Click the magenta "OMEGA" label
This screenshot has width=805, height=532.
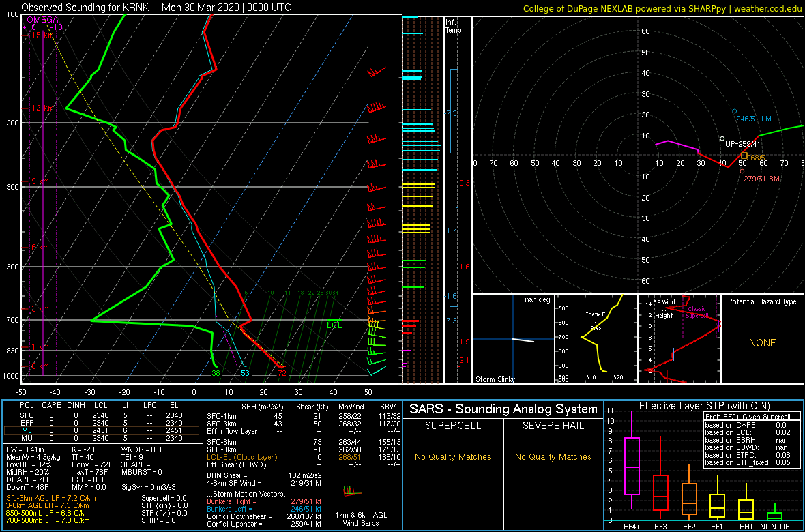(x=42, y=20)
